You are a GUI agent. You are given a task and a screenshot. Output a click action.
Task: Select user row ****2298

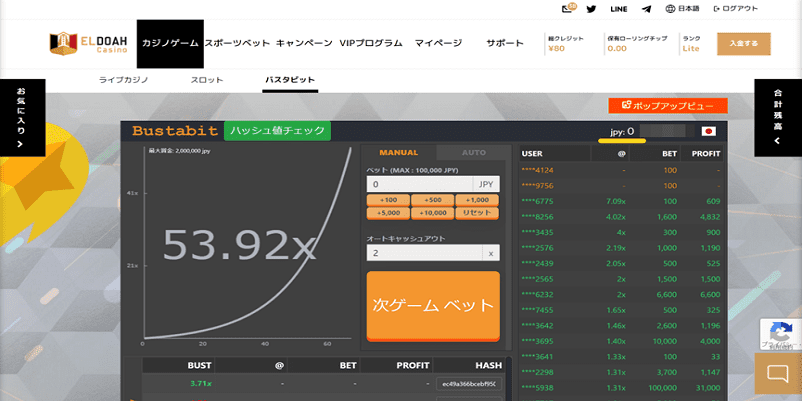click(621, 372)
